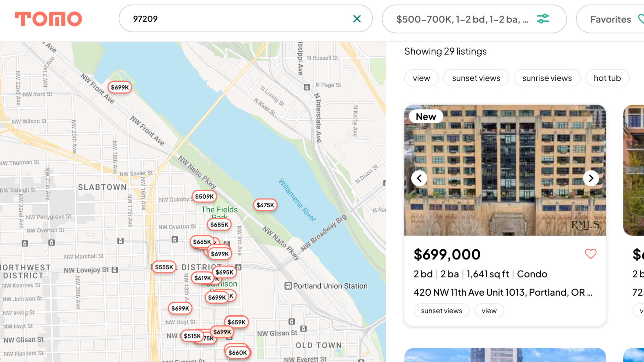
Task: Open the filters adjustment sliders icon
Action: (x=543, y=19)
